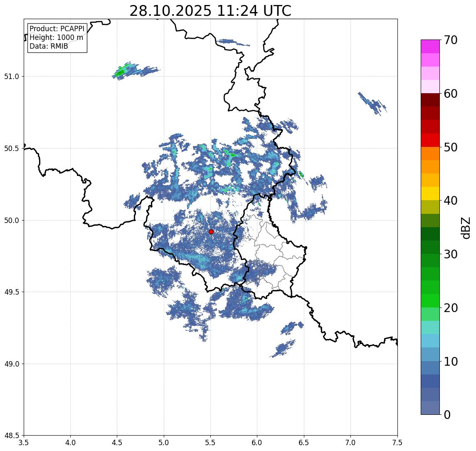Click the colorbar tick label 40

(451, 201)
